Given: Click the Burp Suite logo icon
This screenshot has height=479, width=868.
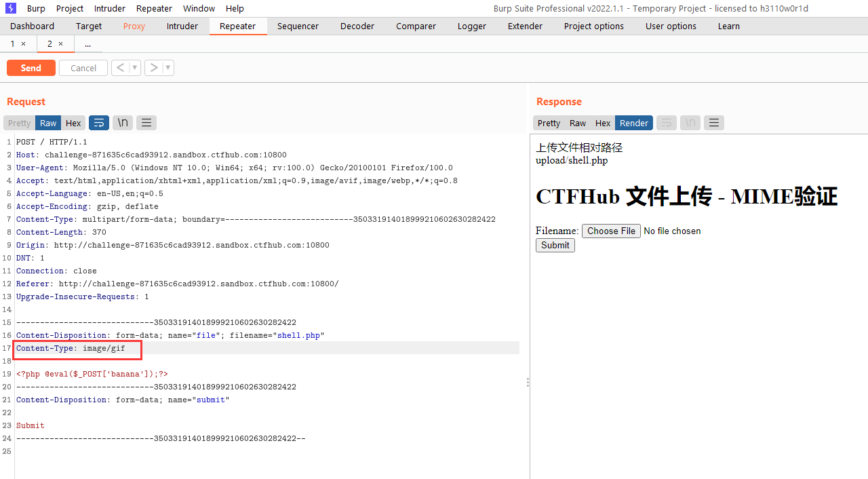Looking at the screenshot, I should tap(11, 8).
